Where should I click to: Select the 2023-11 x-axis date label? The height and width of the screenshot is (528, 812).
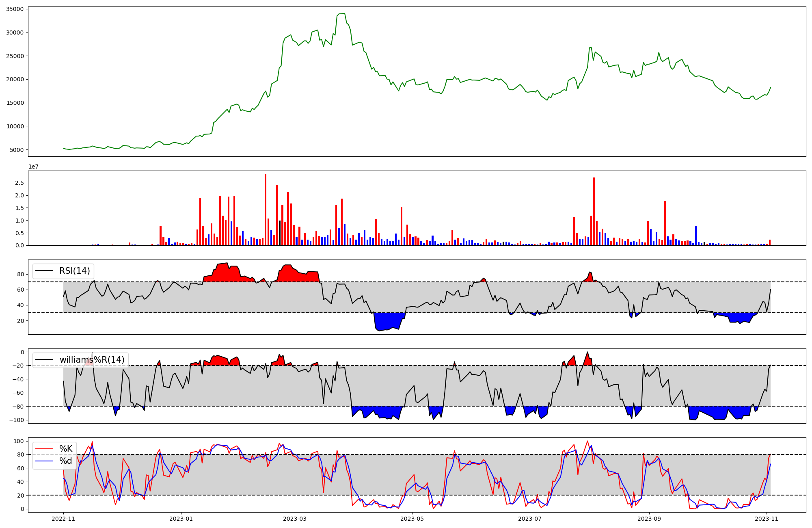click(x=767, y=519)
